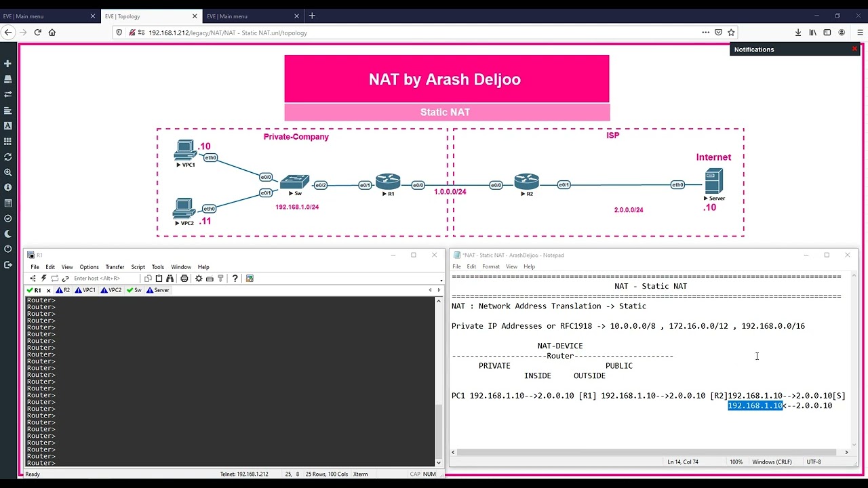Click the Paste clipboard icon in SecureCRT toolbar

159,279
